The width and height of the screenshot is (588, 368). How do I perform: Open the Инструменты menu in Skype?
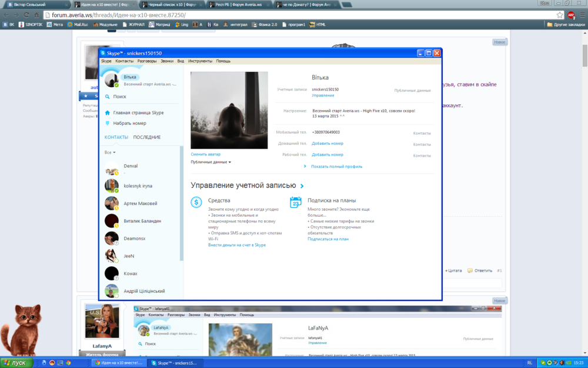[200, 61]
